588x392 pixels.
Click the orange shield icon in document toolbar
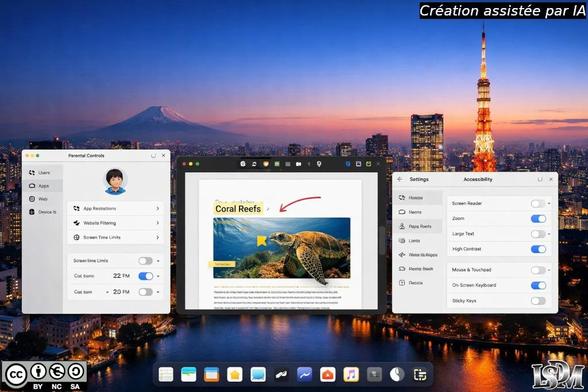(x=266, y=164)
